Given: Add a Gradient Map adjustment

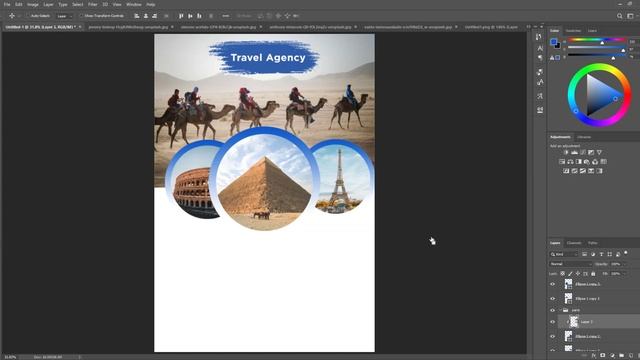Looking at the screenshot, I should click(x=591, y=171).
